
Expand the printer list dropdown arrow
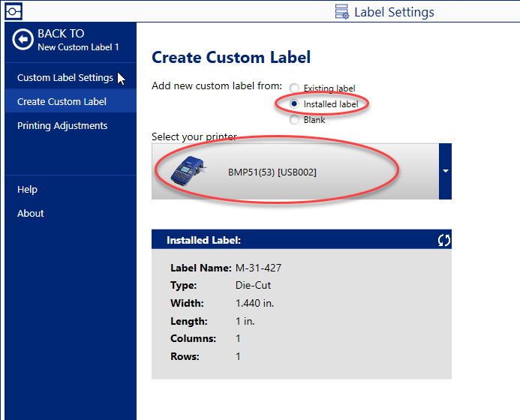pyautogui.click(x=445, y=171)
